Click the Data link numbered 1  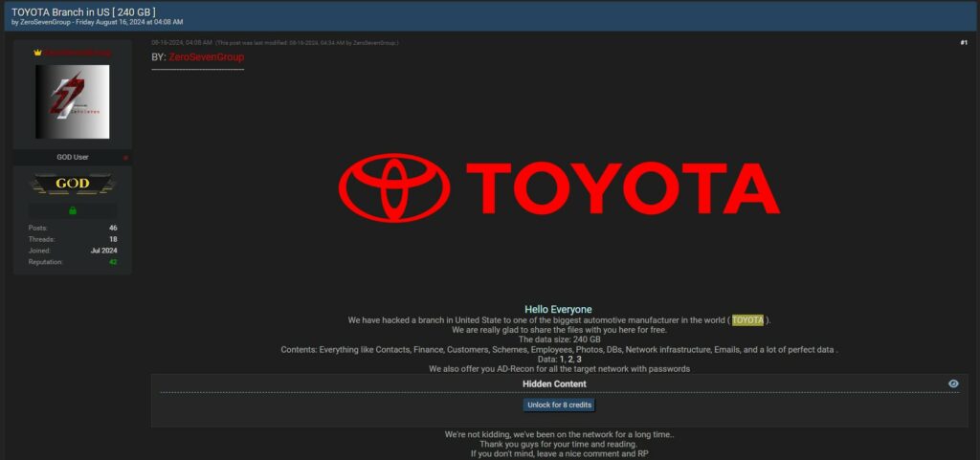[563, 359]
